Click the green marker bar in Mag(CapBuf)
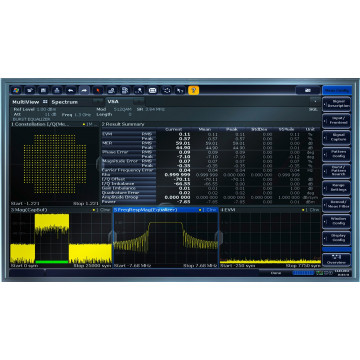The image size is (360, 360). (x=52, y=262)
